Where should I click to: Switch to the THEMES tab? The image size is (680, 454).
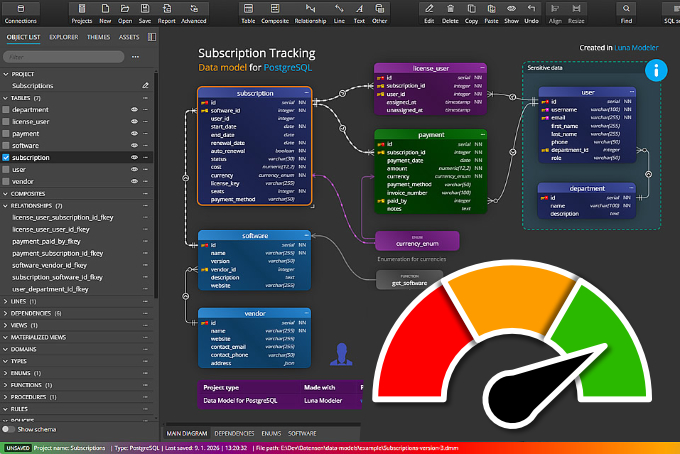pyautogui.click(x=98, y=37)
